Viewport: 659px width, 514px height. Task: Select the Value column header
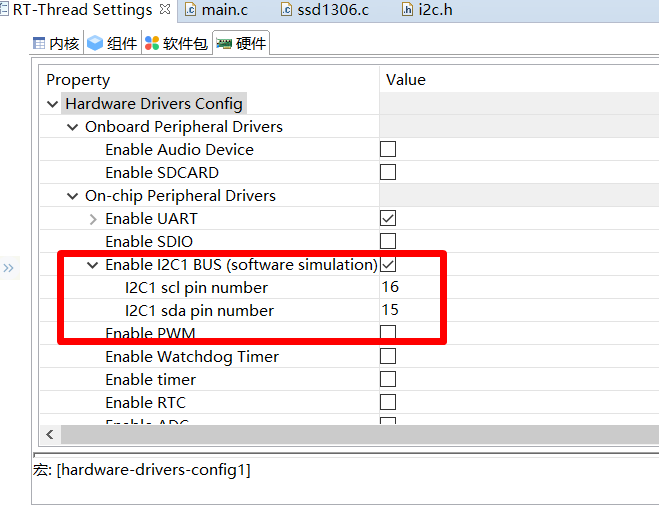(x=406, y=80)
